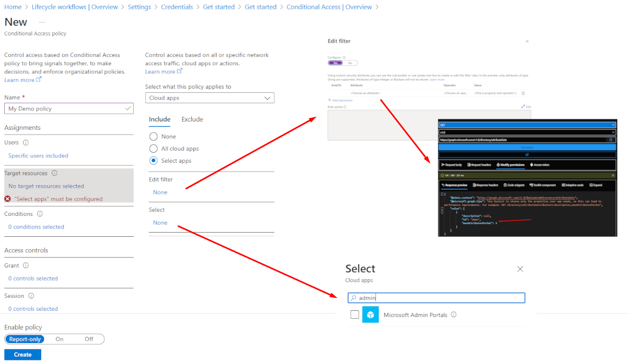This screenshot has height=364, width=628.
Task: Click the Target resources info icon
Action: (x=55, y=173)
